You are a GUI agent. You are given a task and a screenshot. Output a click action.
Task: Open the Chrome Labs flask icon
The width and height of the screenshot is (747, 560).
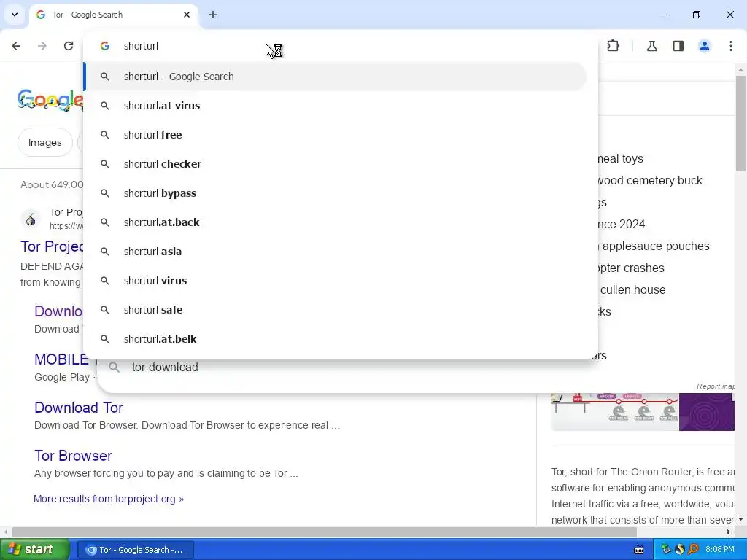[x=651, y=46]
